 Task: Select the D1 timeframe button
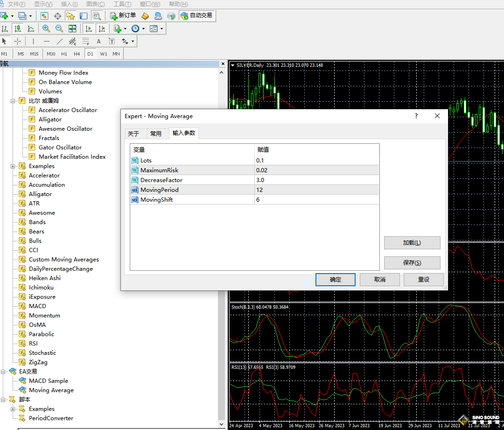coord(91,54)
